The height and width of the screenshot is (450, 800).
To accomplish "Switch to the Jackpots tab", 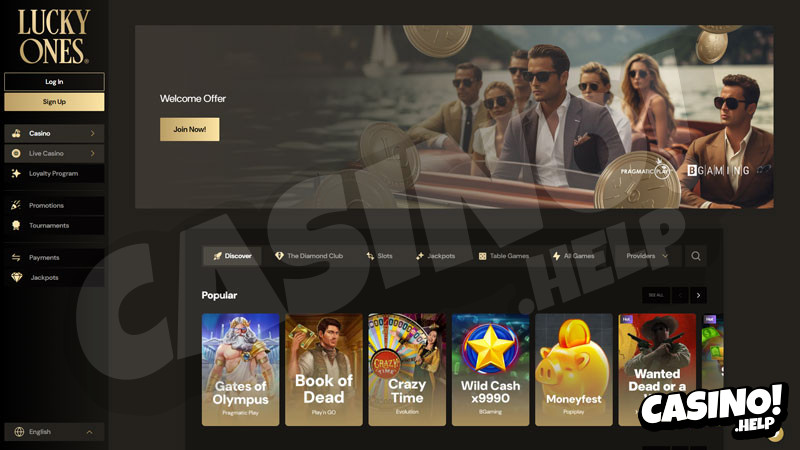I will tap(435, 256).
